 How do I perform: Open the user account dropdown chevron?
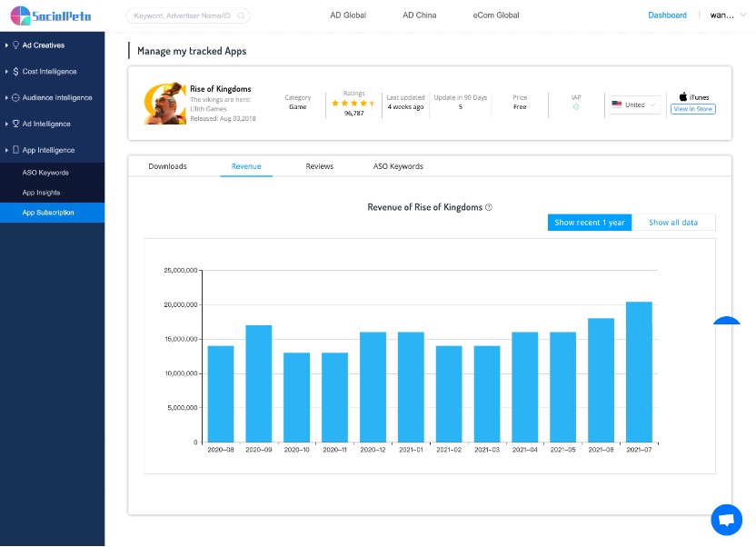(x=743, y=15)
